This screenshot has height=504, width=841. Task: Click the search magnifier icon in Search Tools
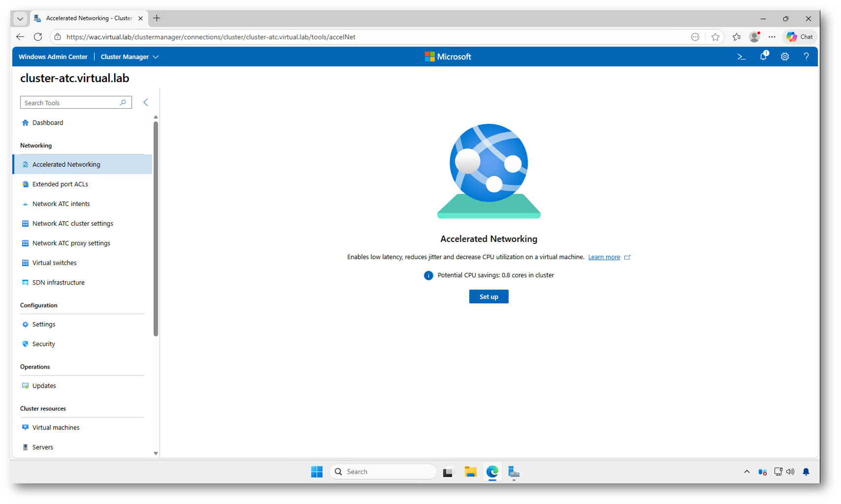123,102
